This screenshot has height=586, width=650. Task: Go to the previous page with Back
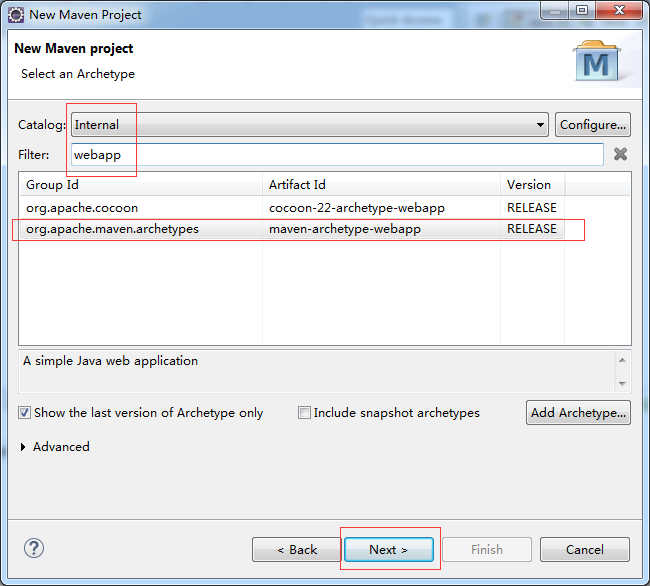[x=297, y=550]
